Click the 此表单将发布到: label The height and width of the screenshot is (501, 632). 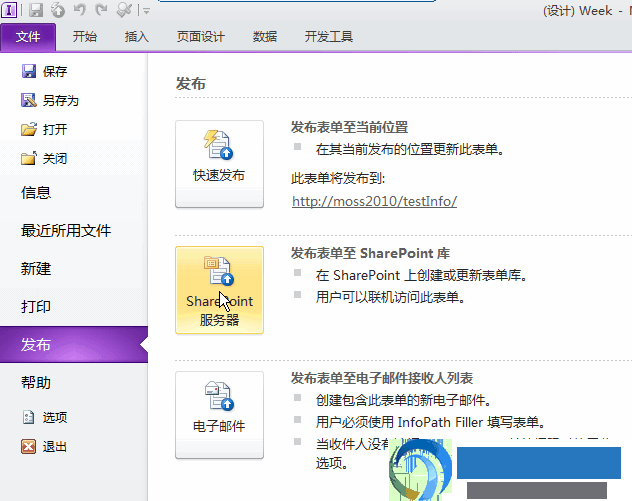[x=338, y=178]
